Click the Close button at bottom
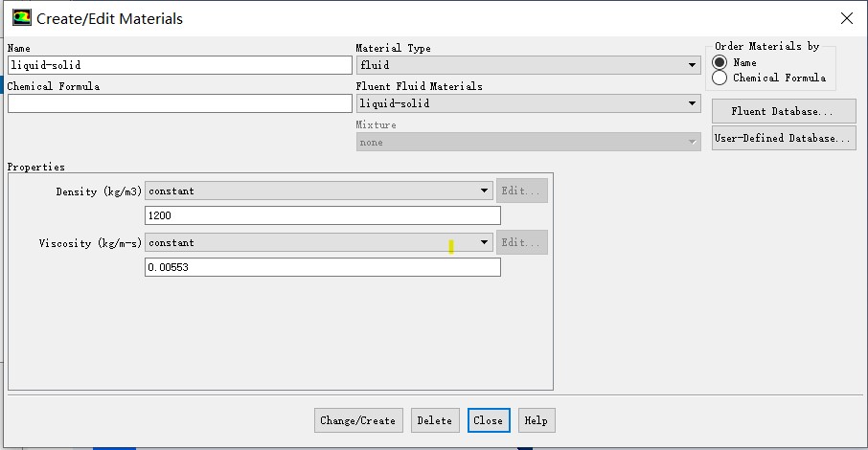 point(488,420)
